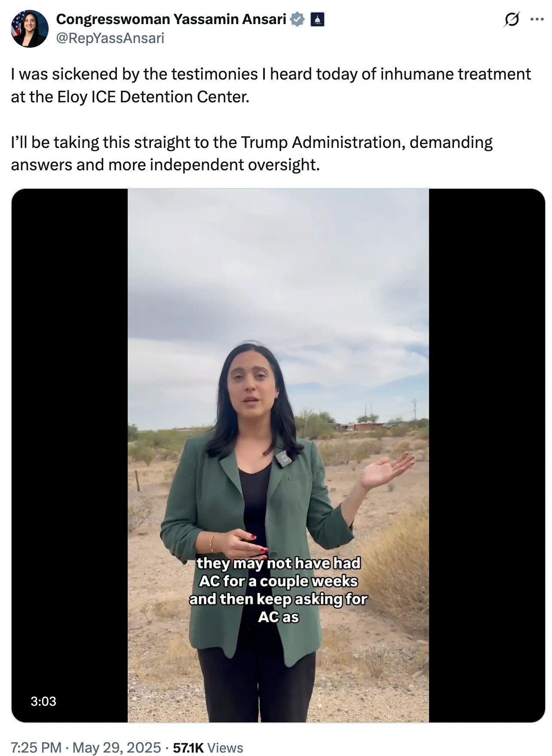Open the 7:25 PM timestamp link
This screenshot has width=552, height=756.
tap(36, 747)
